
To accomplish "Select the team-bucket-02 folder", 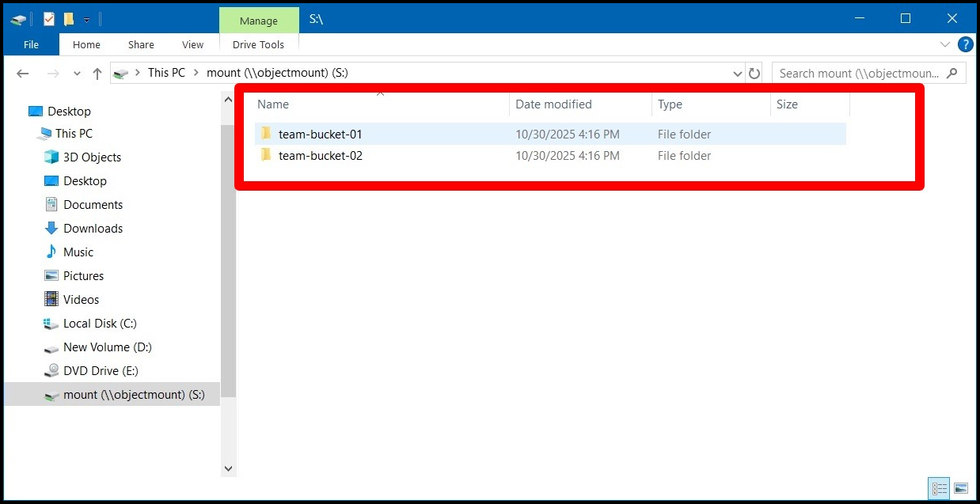I will (320, 156).
